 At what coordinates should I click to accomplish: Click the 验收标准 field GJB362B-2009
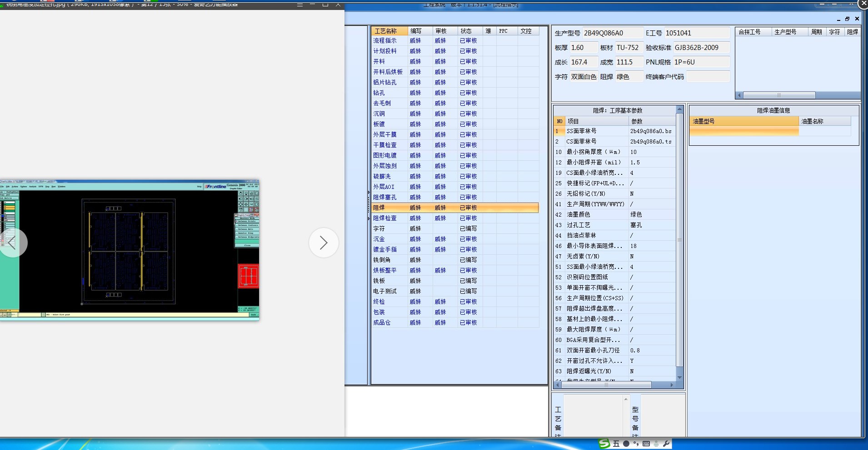[x=701, y=48]
